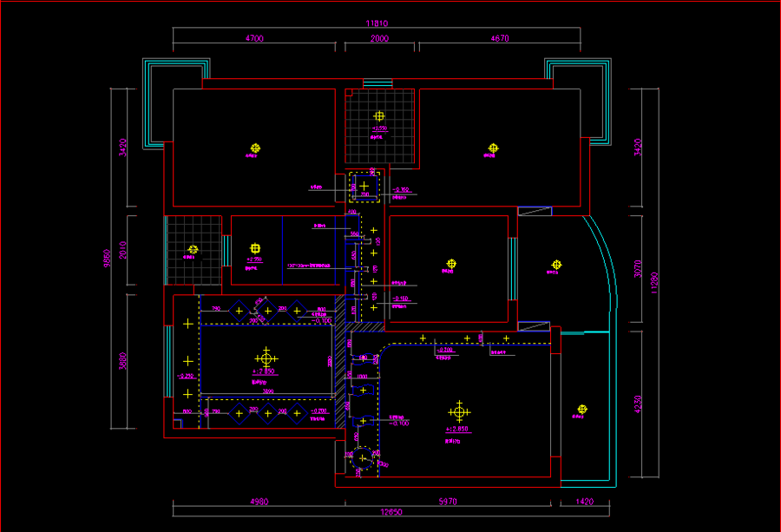Select the 4980 bottom dimension text
This screenshot has width=781, height=532.
pyautogui.click(x=259, y=502)
